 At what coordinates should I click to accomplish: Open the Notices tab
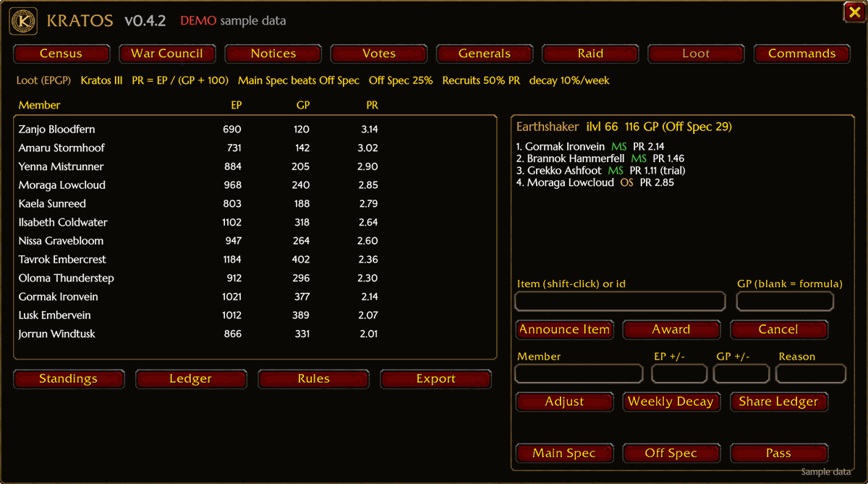pos(273,54)
